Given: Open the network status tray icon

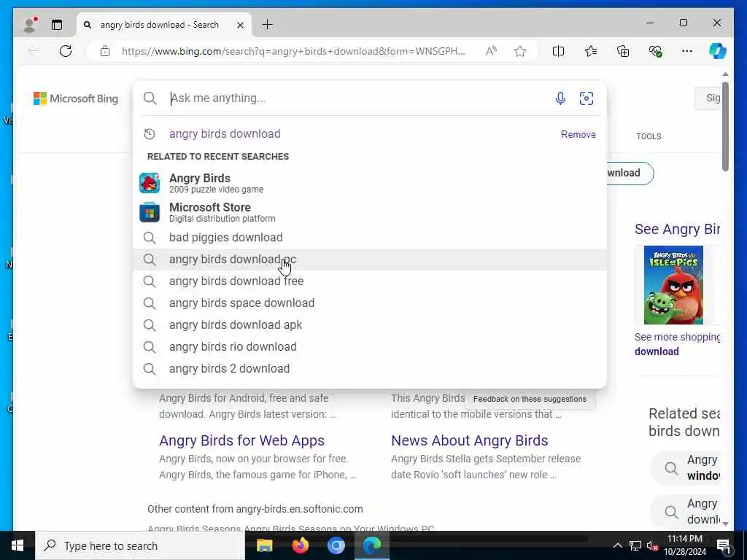Looking at the screenshot, I should click(x=635, y=545).
